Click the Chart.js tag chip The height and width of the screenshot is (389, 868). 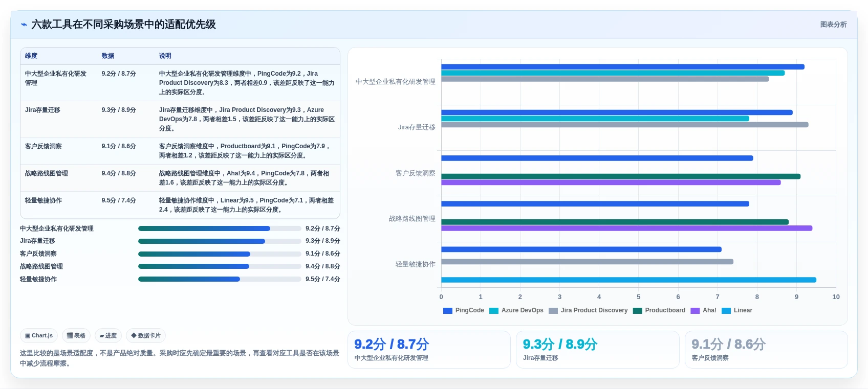39,336
